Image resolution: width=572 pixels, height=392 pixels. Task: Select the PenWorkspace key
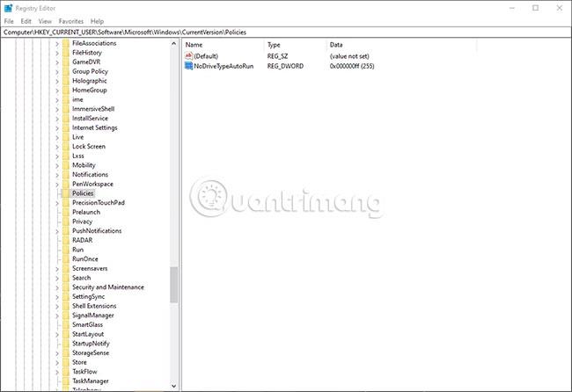tap(92, 184)
